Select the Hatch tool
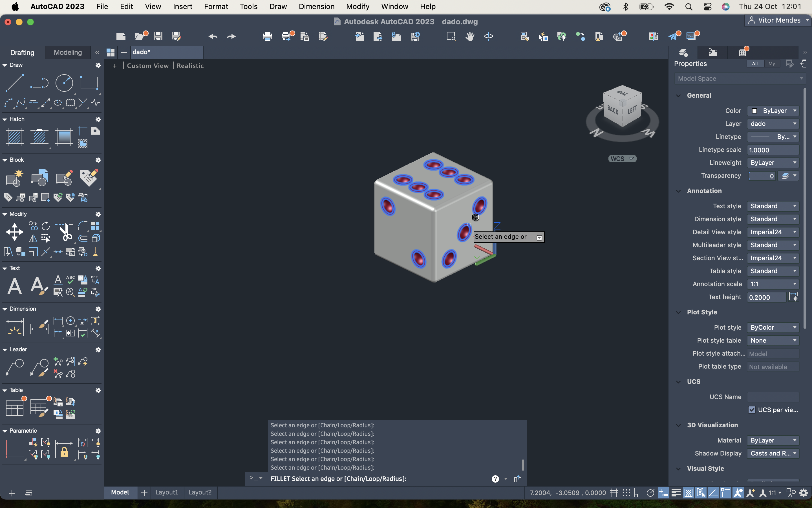This screenshot has height=508, width=812. pyautogui.click(x=14, y=137)
